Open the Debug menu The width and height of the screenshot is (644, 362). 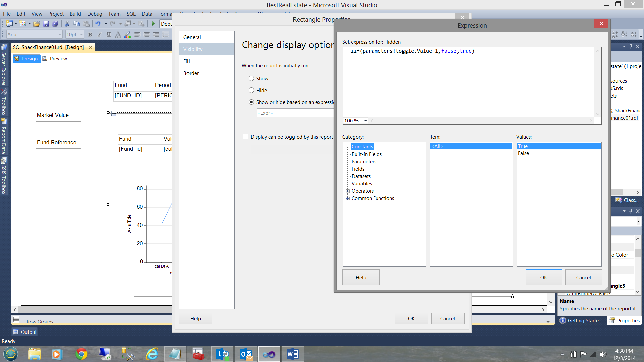pos(94,14)
